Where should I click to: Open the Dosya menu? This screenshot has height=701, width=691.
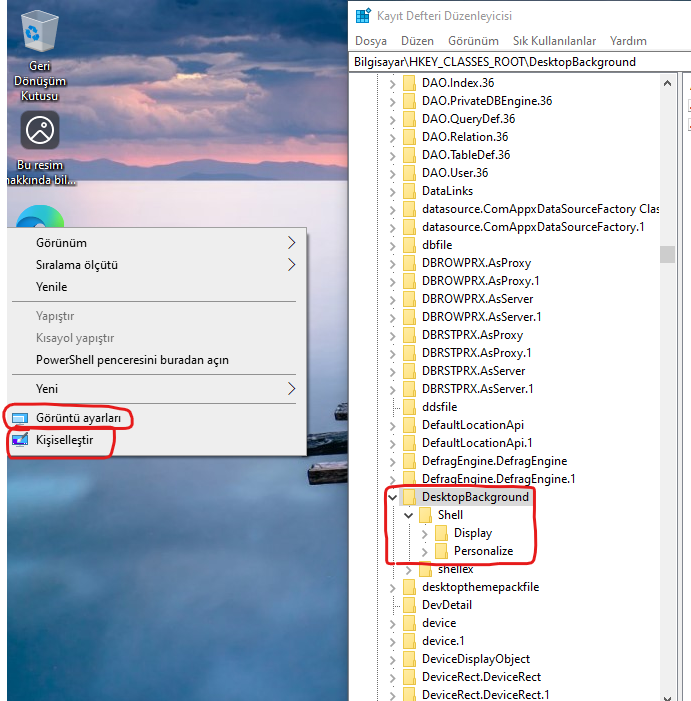pyautogui.click(x=371, y=41)
